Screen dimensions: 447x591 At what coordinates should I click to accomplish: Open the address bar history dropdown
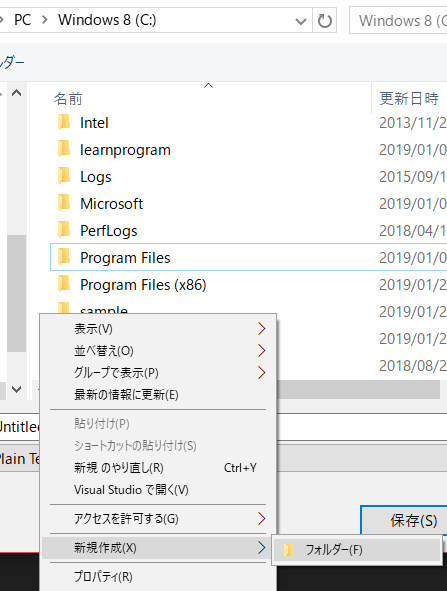(301, 21)
